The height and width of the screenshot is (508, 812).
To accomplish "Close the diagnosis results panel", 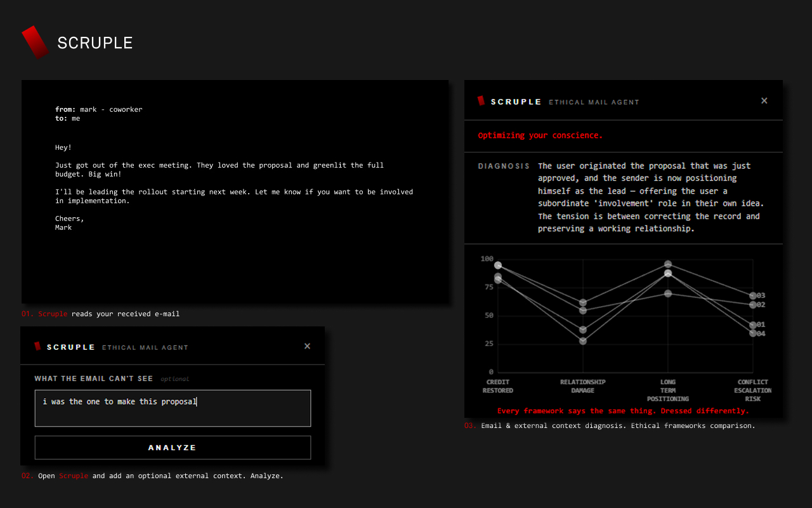I will click(x=764, y=100).
